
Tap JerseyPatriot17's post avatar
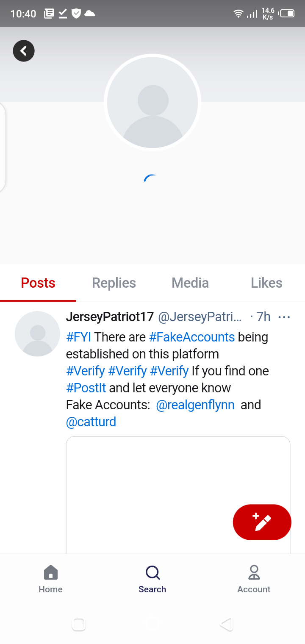coord(37,334)
